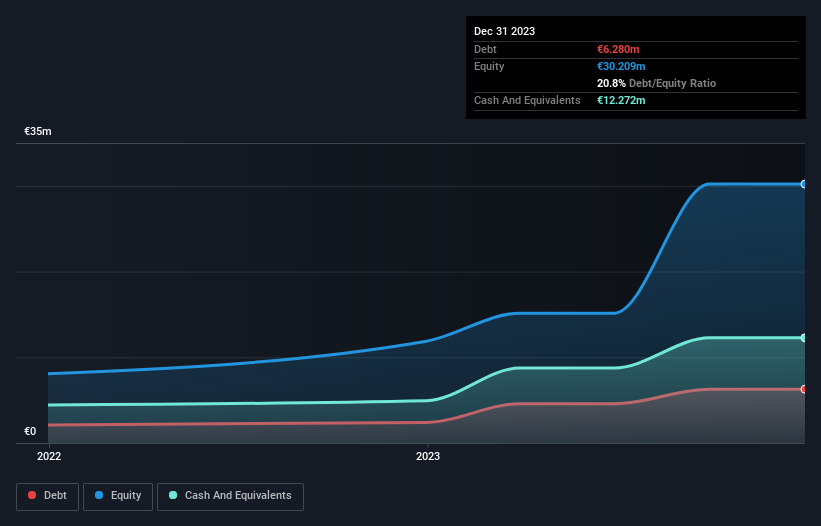Toggle the Equity series legend button
This screenshot has width=821, height=526.
118,496
